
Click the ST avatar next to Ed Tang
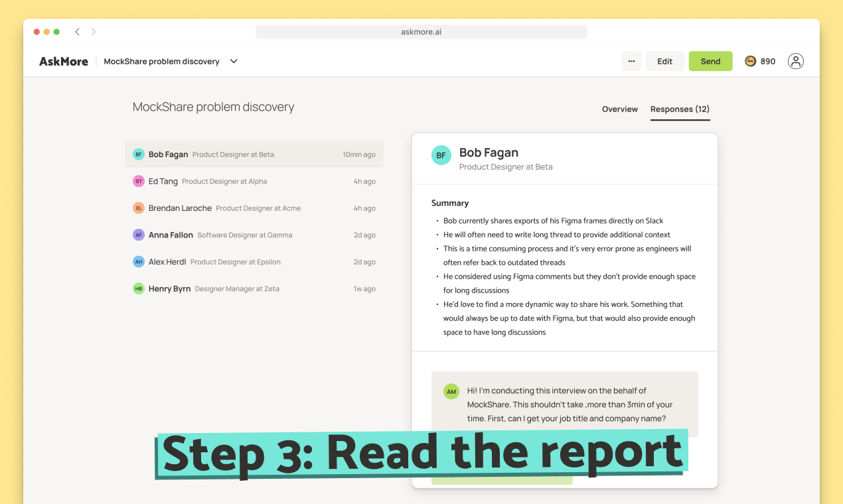click(x=139, y=181)
